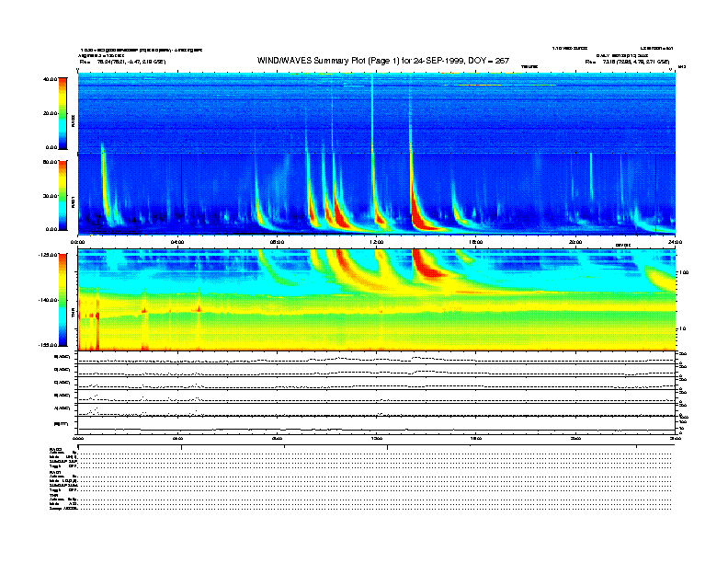Screen dimensions: 728x563
Task: Click the TNR intensity color bar
Action: point(63,300)
